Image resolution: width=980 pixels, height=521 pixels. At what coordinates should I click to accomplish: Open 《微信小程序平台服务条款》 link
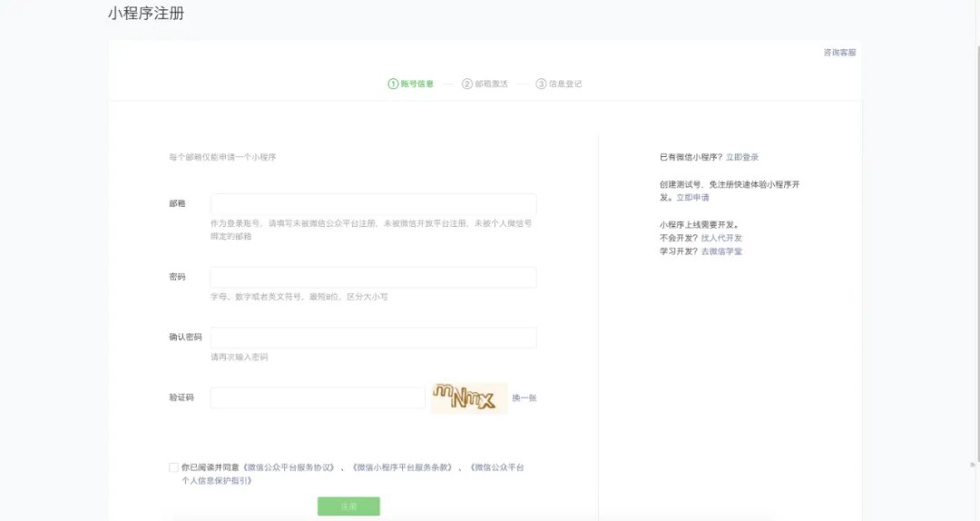(402, 467)
